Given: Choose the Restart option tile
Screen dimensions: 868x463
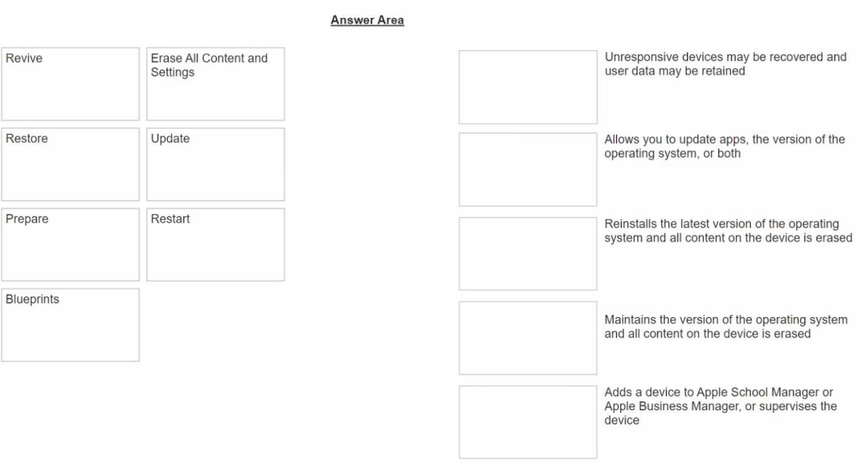Looking at the screenshot, I should (216, 245).
